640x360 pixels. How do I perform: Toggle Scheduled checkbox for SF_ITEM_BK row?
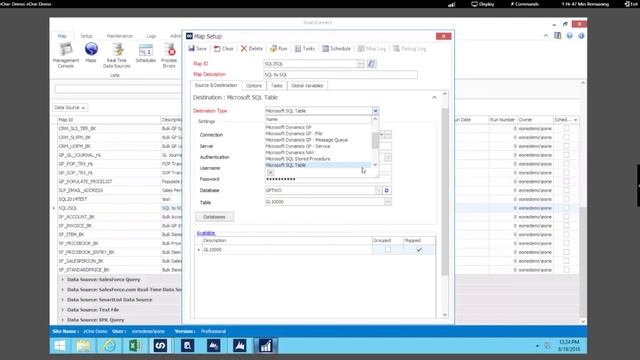[x=566, y=234]
